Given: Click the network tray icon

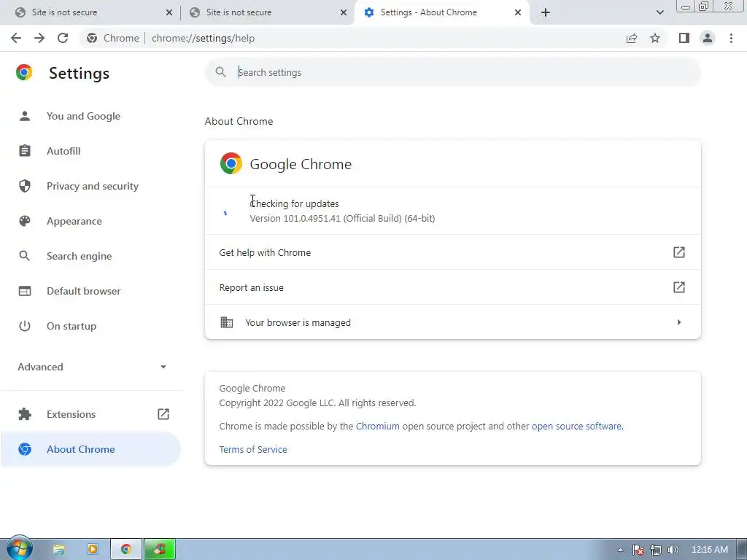Looking at the screenshot, I should coord(656,550).
